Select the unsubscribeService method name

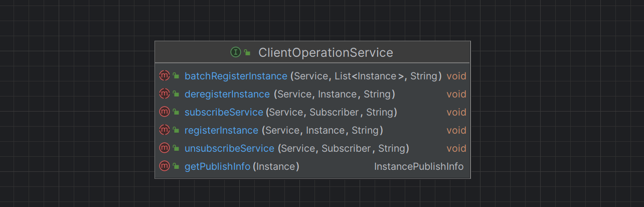pos(229,148)
